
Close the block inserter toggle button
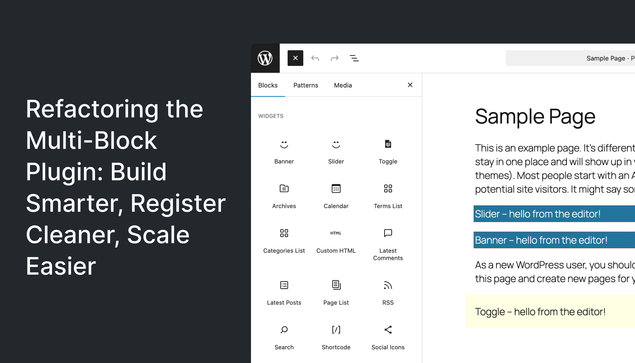click(295, 58)
